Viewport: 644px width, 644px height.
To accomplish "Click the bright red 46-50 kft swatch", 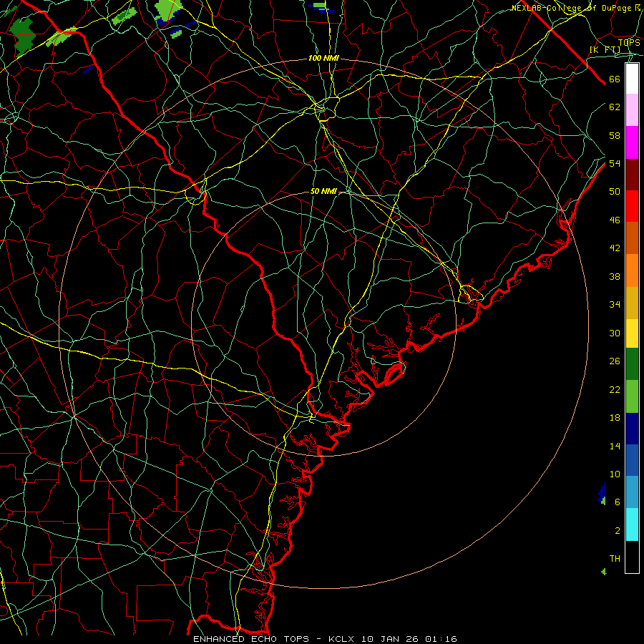I will [x=632, y=206].
